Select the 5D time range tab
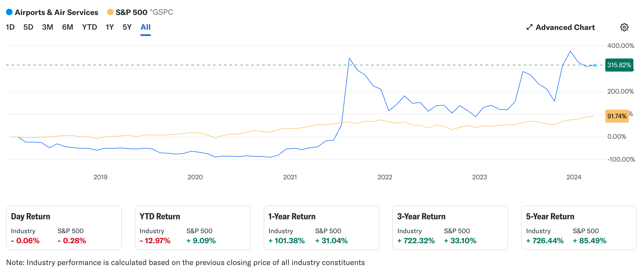The height and width of the screenshot is (271, 644). [28, 27]
